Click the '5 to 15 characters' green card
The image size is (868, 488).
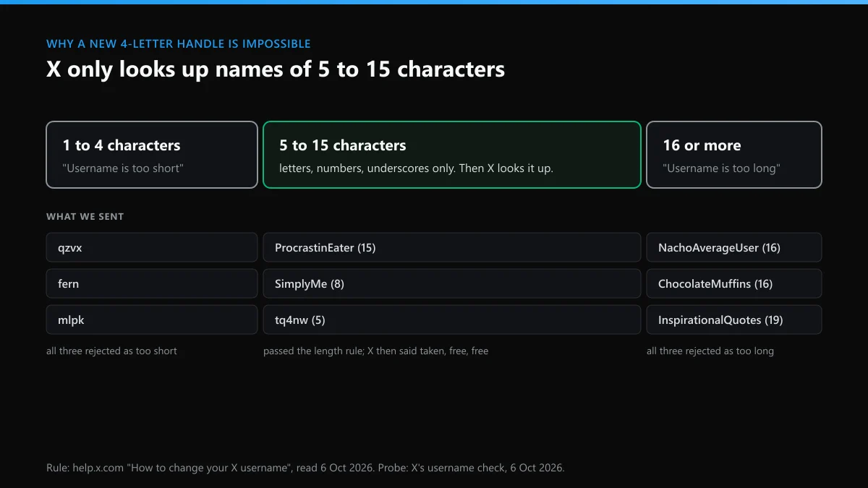[x=452, y=155]
